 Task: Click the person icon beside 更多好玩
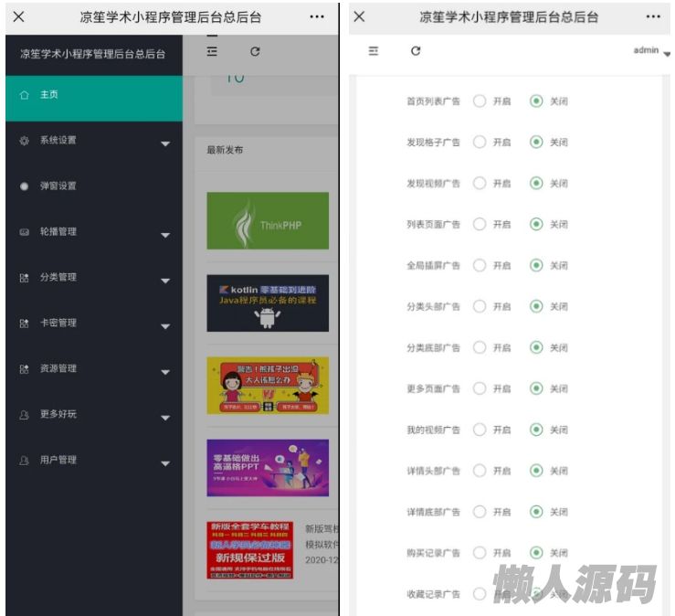point(24,414)
